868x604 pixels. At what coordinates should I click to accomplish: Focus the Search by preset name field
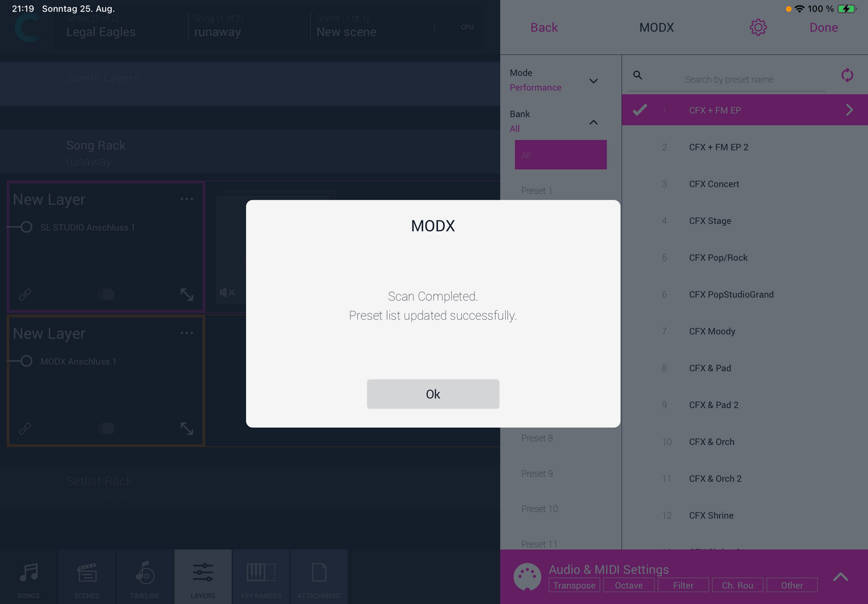[x=728, y=79]
